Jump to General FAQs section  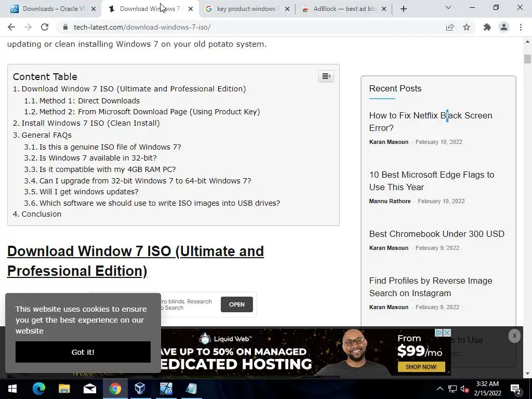click(46, 135)
